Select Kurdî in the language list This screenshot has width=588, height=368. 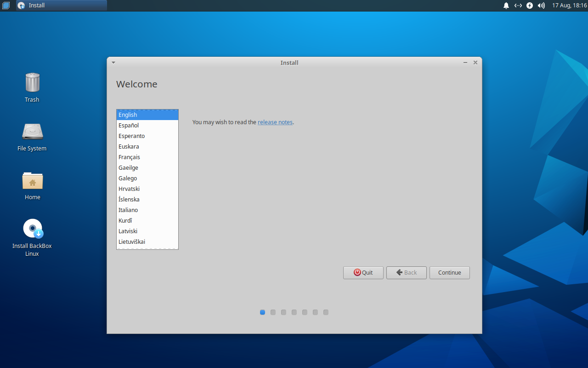[x=147, y=221]
